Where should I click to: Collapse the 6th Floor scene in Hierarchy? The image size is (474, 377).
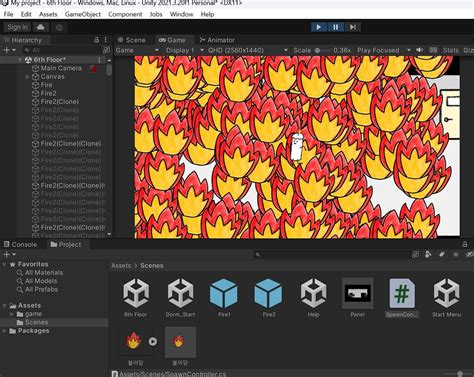(20, 60)
